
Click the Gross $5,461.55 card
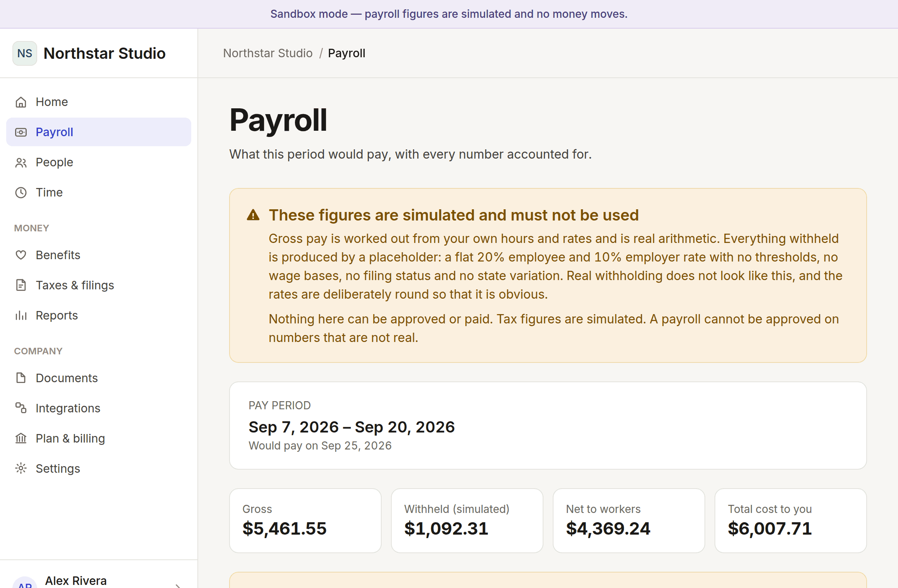pyautogui.click(x=305, y=521)
